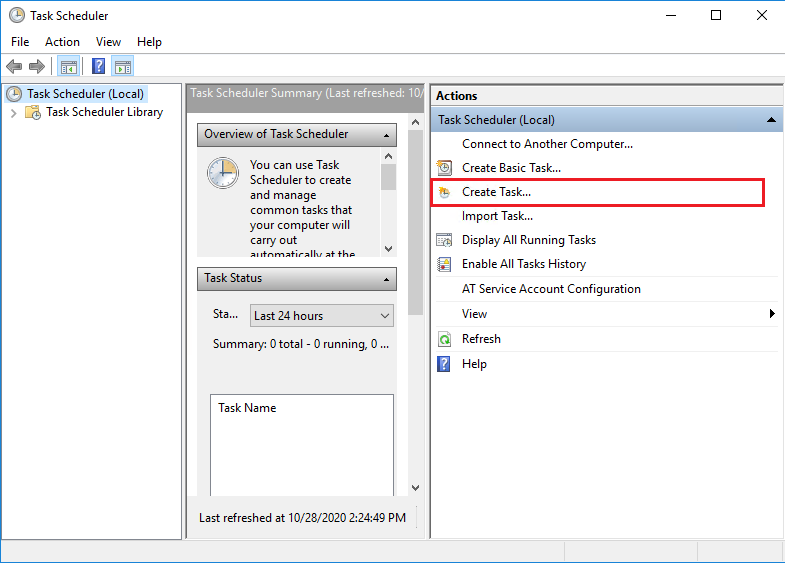Open the File menu
785x563 pixels.
pos(20,42)
